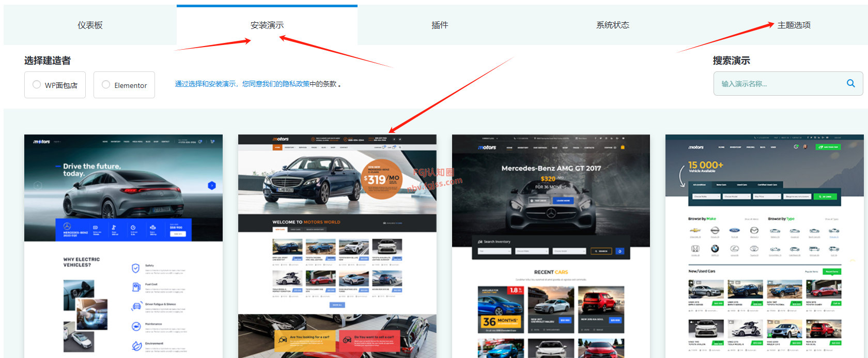Go to the 插件 tab
The width and height of the screenshot is (868, 358).
[x=440, y=25]
